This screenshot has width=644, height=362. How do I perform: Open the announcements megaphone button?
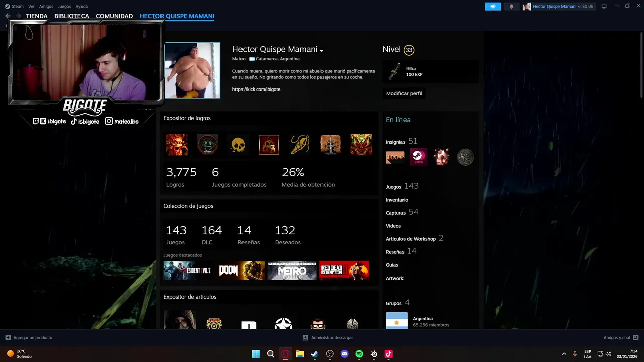click(x=493, y=7)
